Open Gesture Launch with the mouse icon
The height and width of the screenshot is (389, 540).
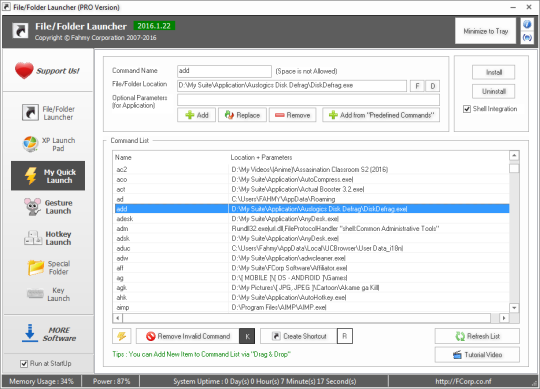48,207
